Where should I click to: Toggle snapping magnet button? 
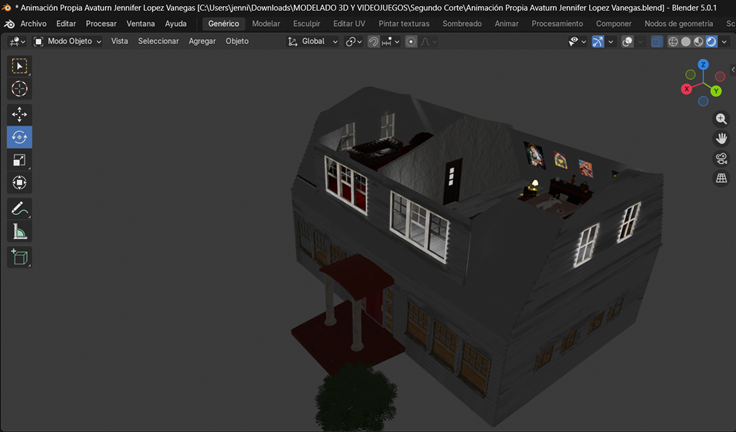pos(373,42)
